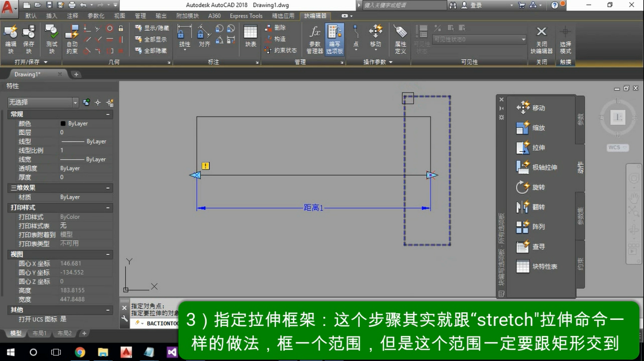Expand the 操作参数 panel arrow
644x361 pixels.
391,62
